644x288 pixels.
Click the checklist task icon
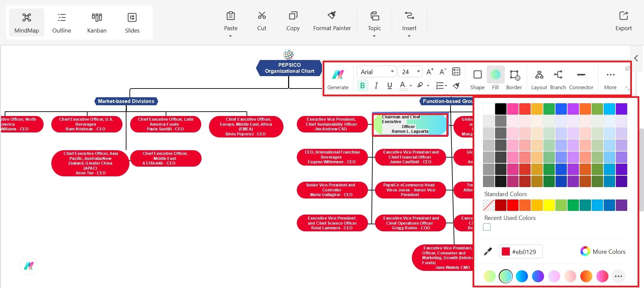tap(456, 71)
